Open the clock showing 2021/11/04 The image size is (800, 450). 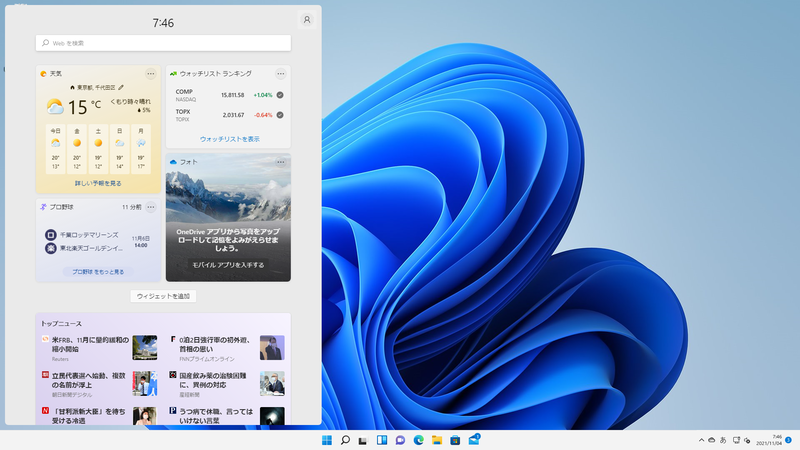click(x=769, y=440)
